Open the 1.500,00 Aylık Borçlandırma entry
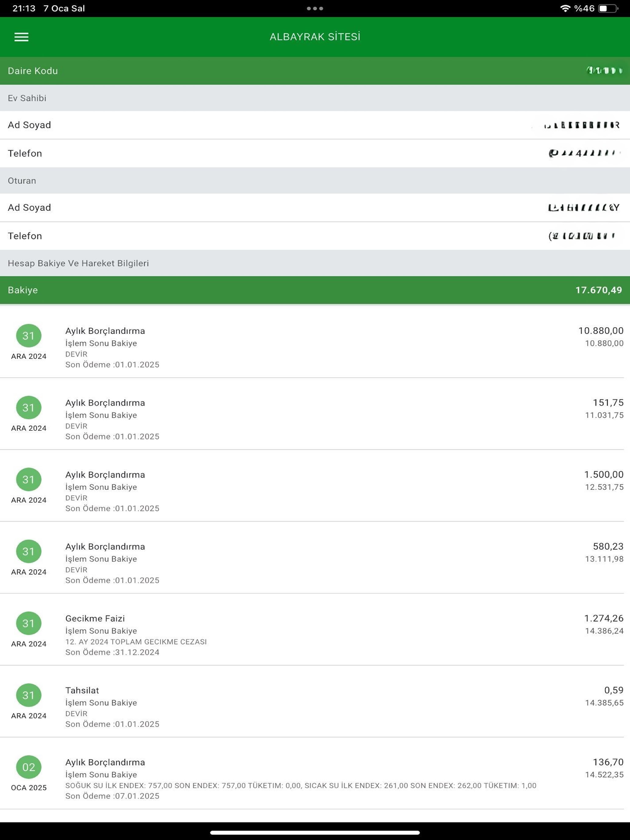 [315, 486]
